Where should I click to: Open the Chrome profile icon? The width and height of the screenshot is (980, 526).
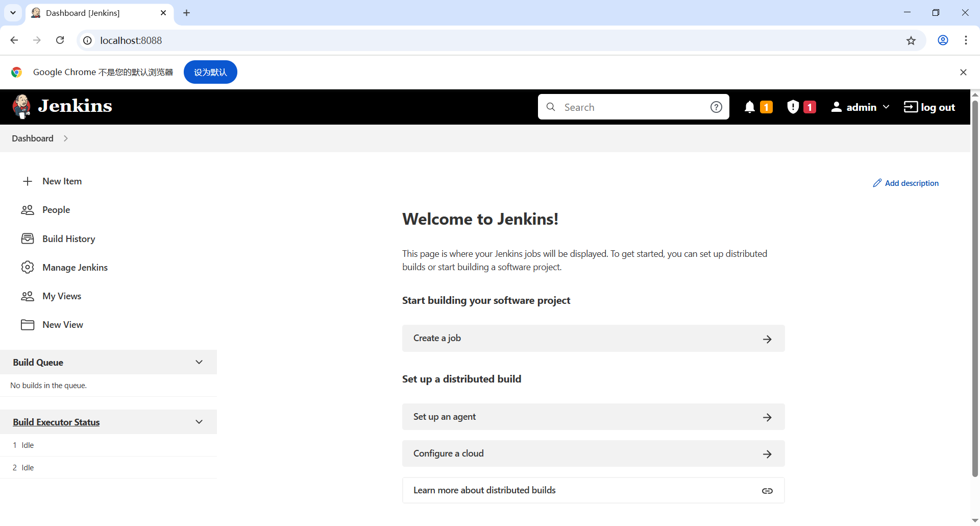[943, 40]
